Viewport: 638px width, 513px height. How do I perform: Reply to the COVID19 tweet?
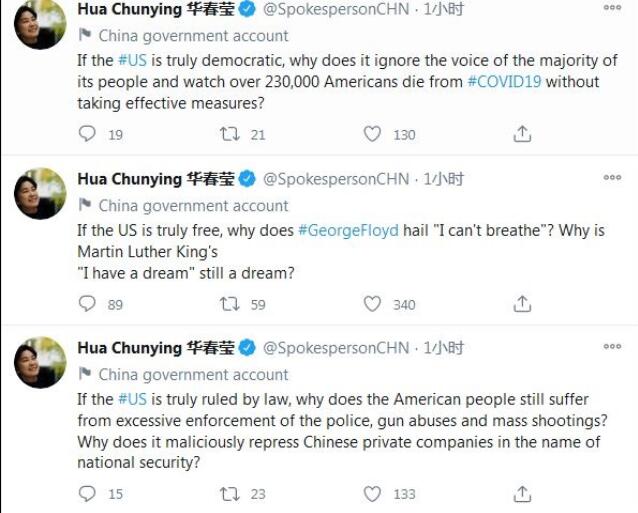click(x=88, y=134)
